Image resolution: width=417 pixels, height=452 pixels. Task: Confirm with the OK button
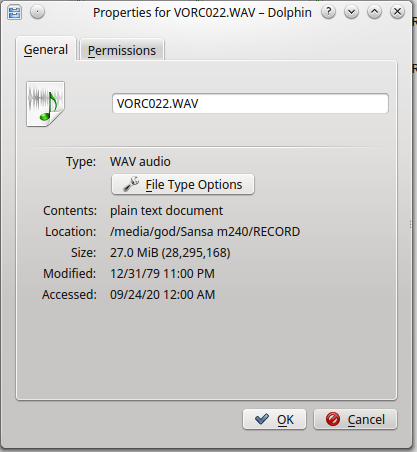click(274, 419)
